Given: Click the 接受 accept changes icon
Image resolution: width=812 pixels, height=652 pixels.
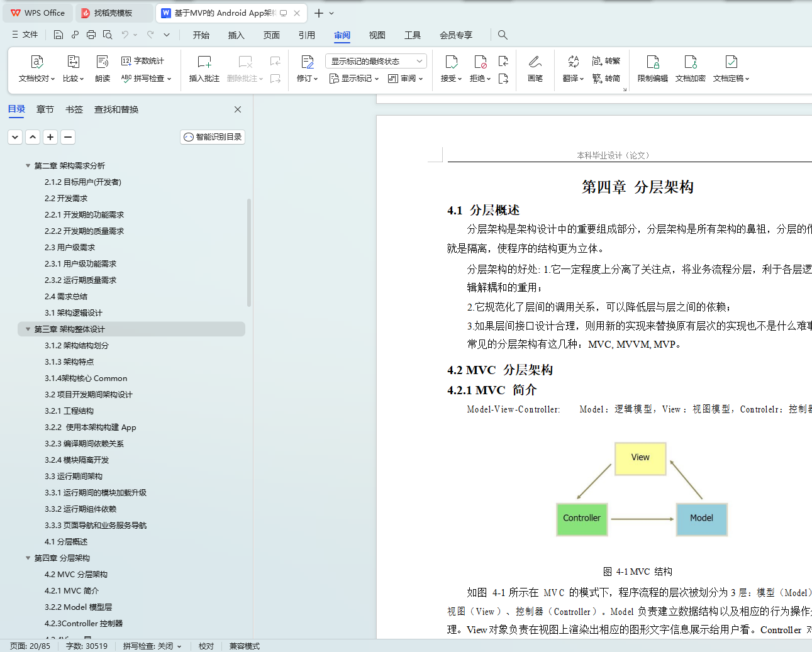Looking at the screenshot, I should point(451,62).
